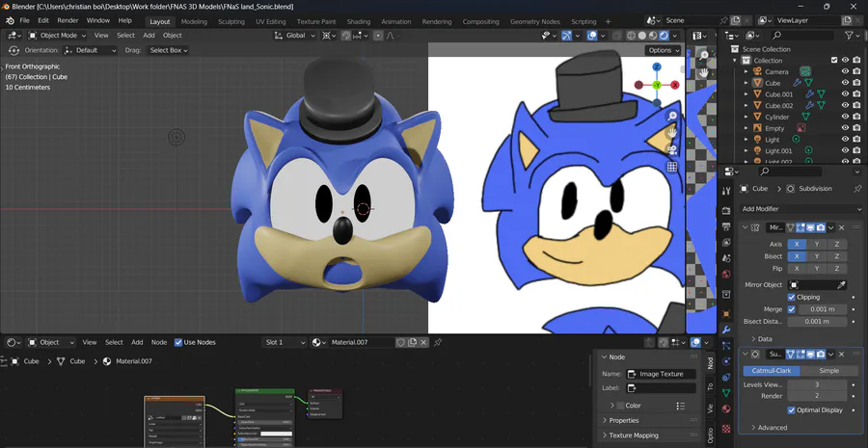
Task: Toggle the Optimal Display checkbox
Action: 792,409
